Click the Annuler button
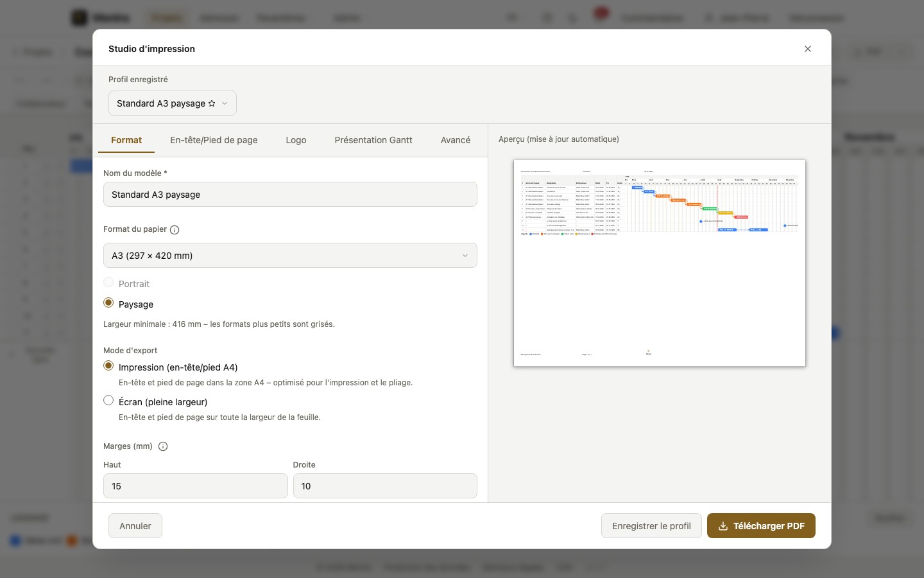924x578 pixels. coord(135,526)
